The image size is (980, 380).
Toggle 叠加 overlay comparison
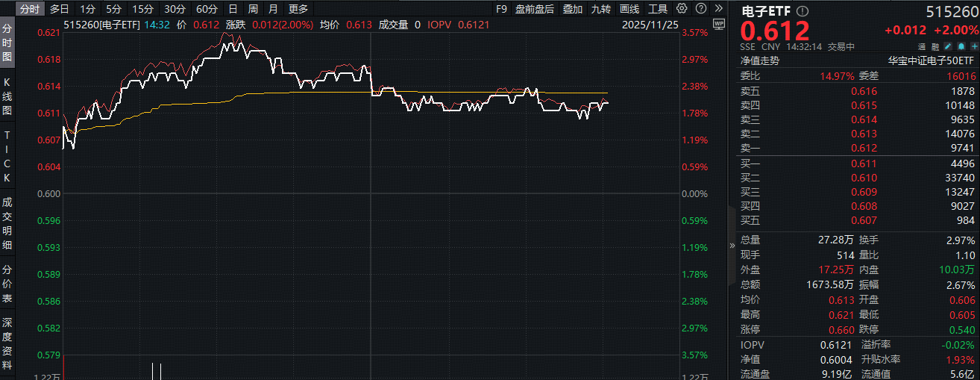(573, 9)
